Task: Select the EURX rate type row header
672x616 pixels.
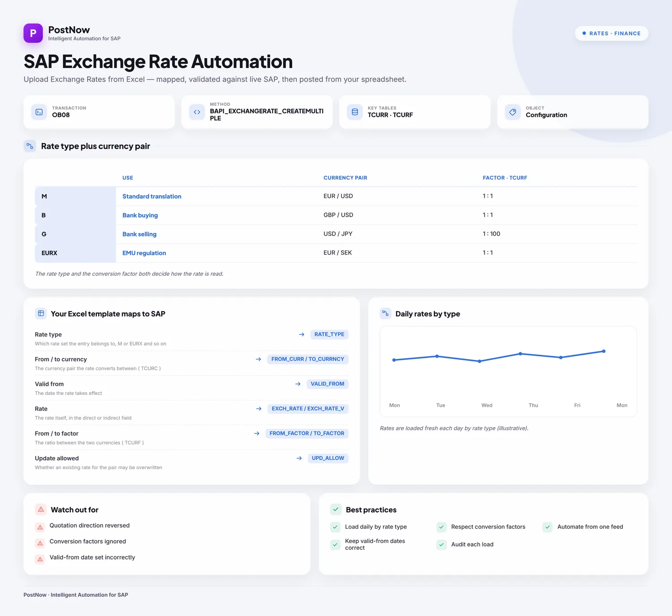Action: click(x=75, y=253)
